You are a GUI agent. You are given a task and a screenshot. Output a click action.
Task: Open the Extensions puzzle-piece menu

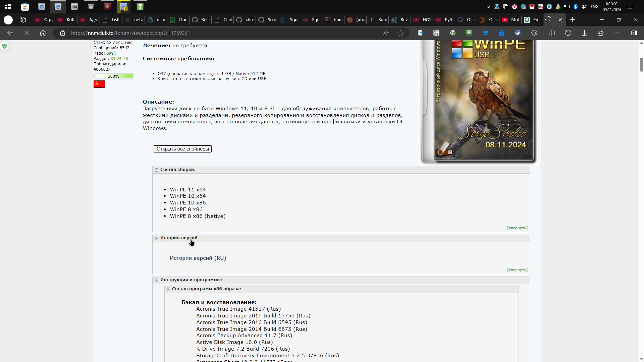point(534,33)
